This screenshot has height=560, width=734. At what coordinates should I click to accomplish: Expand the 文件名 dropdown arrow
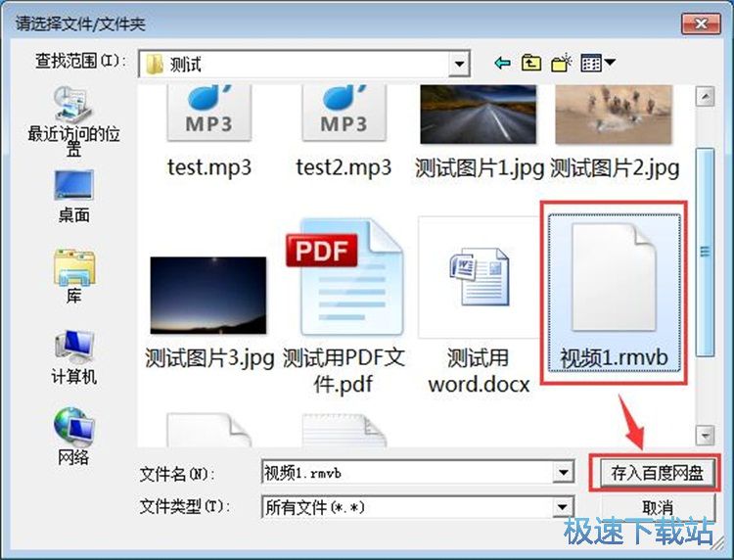[563, 473]
